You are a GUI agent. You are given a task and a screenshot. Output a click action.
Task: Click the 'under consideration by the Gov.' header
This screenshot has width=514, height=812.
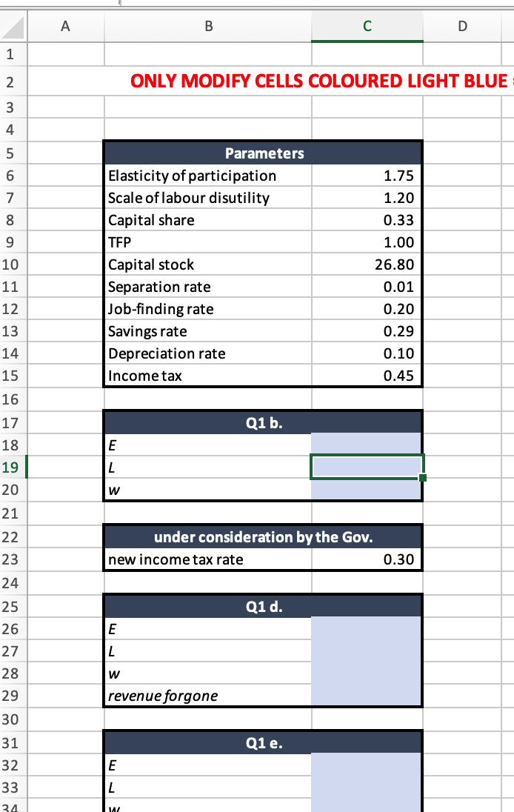264,537
